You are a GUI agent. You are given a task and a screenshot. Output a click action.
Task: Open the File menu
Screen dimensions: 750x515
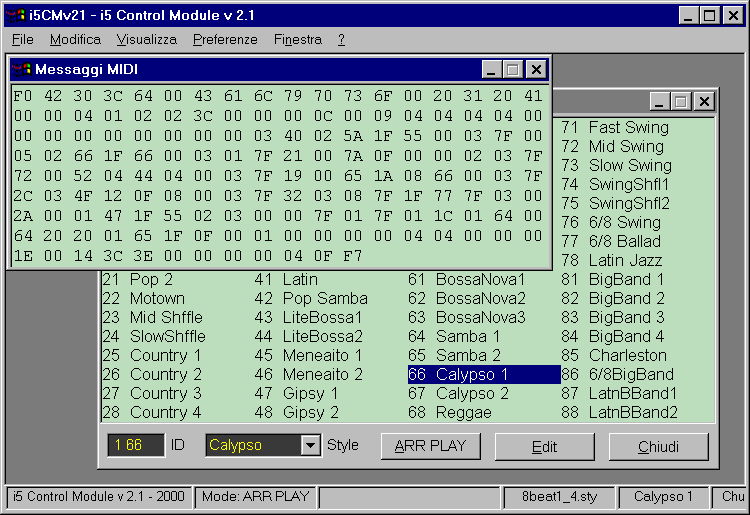(x=23, y=39)
